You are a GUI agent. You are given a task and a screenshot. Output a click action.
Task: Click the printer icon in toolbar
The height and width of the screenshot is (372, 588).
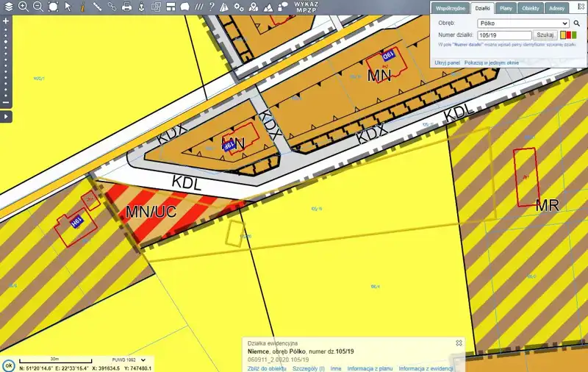(126, 7)
